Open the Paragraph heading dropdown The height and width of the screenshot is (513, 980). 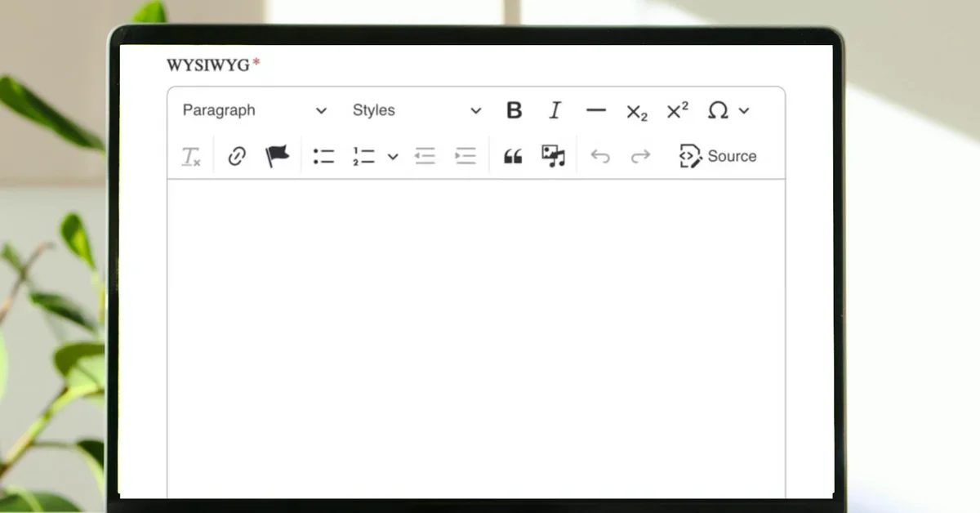[254, 110]
